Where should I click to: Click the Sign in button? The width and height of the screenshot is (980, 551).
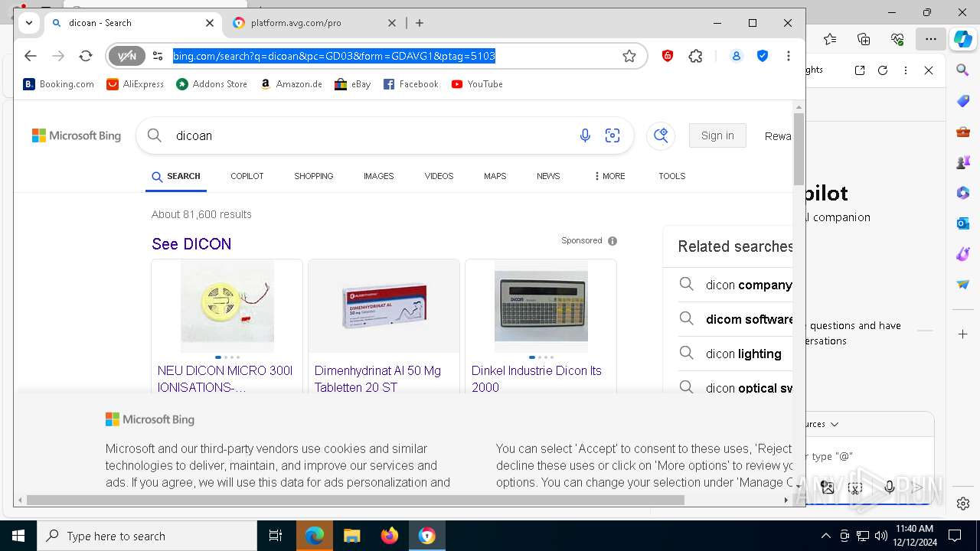(717, 135)
